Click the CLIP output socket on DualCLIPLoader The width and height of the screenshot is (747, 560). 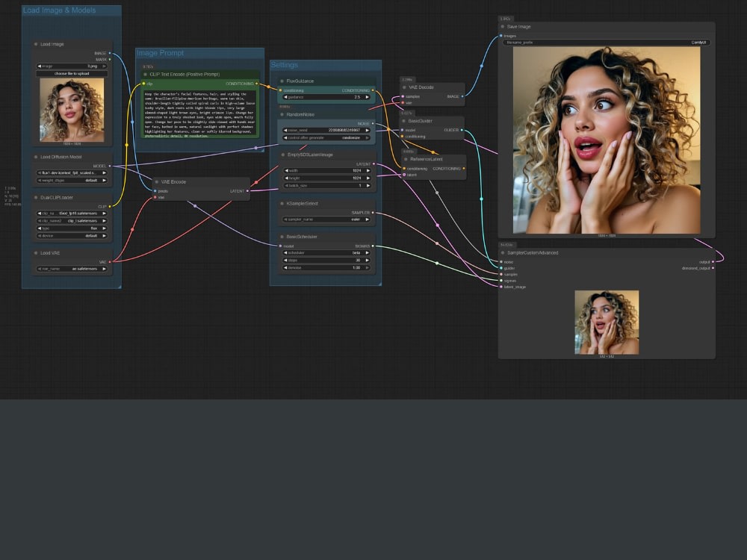point(110,207)
